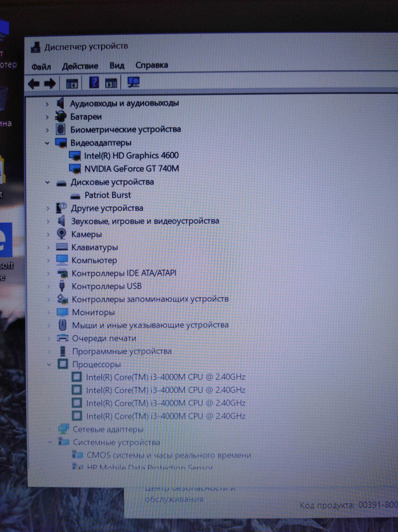Screen dimensions: 398x532
Task: Click the unknown device icon beside Другие устройства
Action: pos(61,208)
